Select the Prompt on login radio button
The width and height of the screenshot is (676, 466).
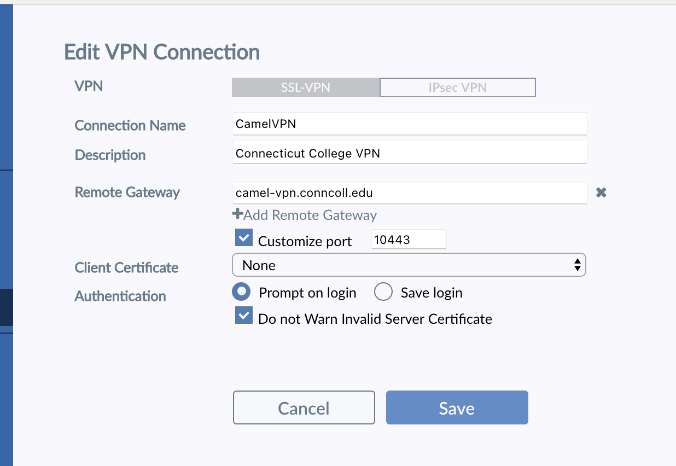click(x=242, y=292)
